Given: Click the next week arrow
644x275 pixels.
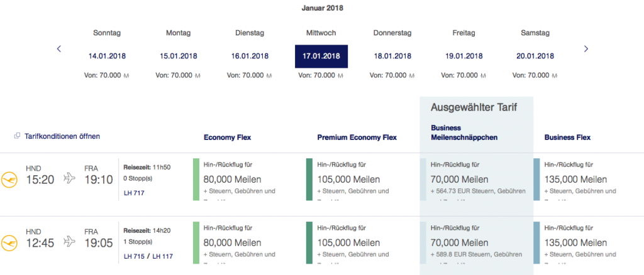Looking at the screenshot, I should tap(586, 48).
